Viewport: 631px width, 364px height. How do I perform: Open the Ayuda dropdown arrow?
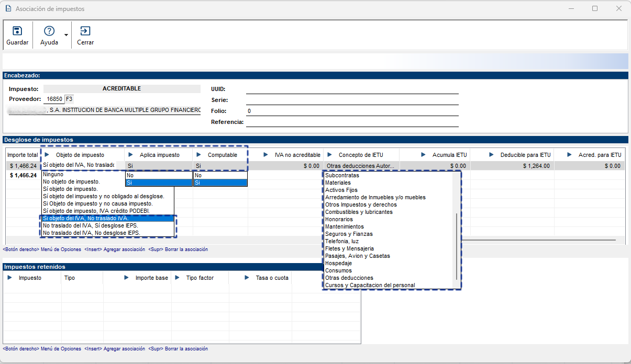point(66,35)
